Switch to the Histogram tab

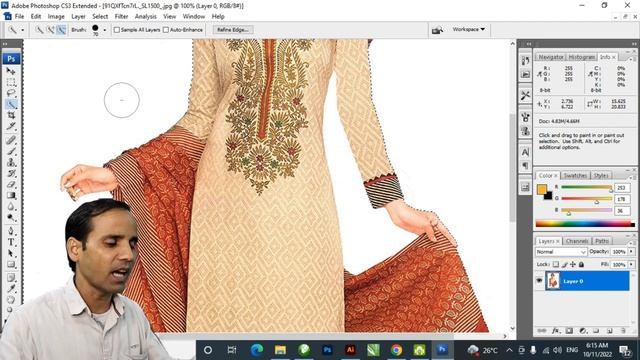click(x=582, y=57)
